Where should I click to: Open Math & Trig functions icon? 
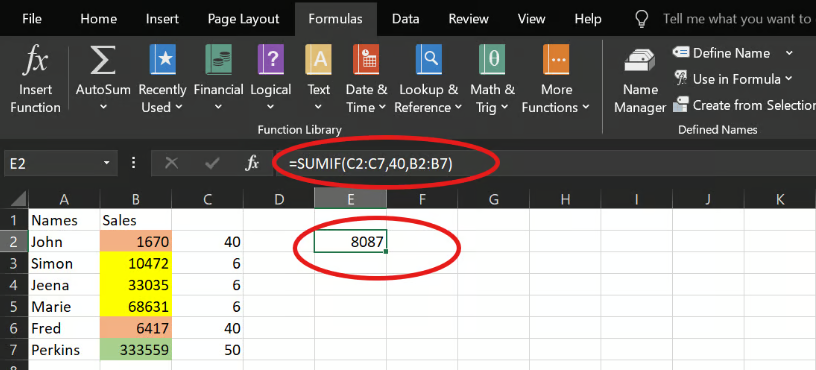pos(492,60)
